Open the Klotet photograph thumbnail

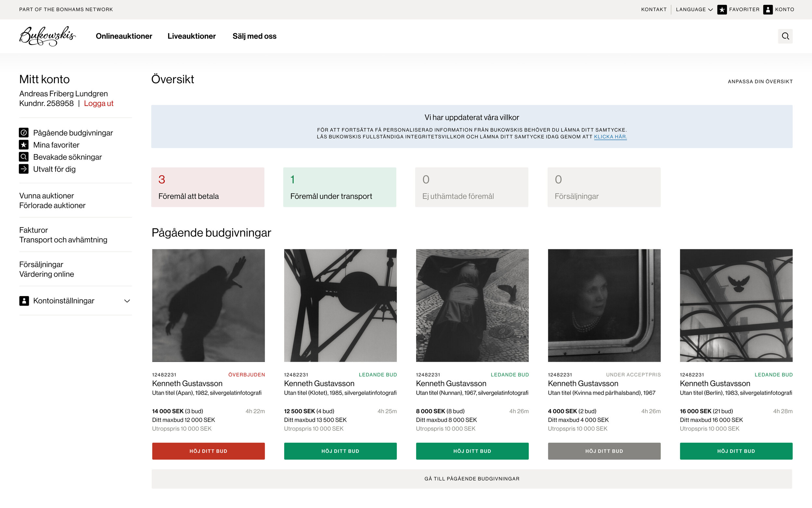coord(340,306)
